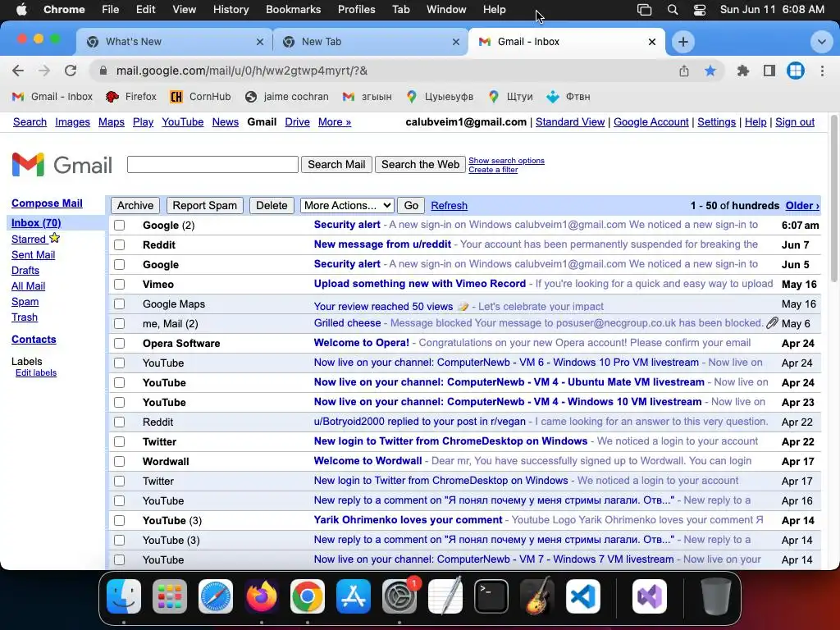Open Finder from the Dock
Image resolution: width=840 pixels, height=630 pixels.
coord(124,596)
